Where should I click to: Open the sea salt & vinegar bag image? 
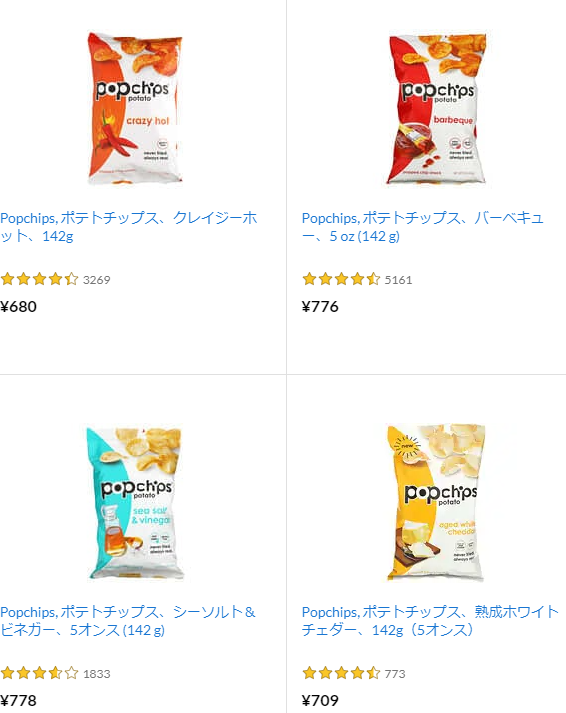135,502
